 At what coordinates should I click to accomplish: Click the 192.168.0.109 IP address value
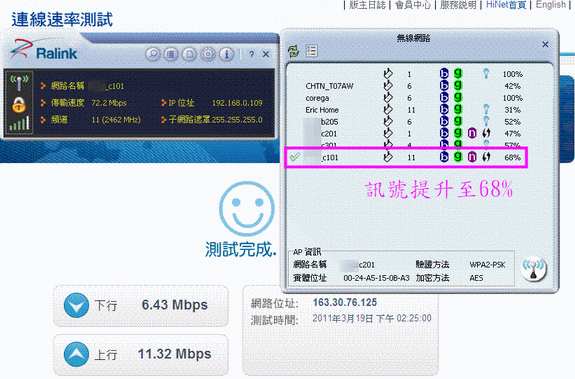click(x=237, y=103)
